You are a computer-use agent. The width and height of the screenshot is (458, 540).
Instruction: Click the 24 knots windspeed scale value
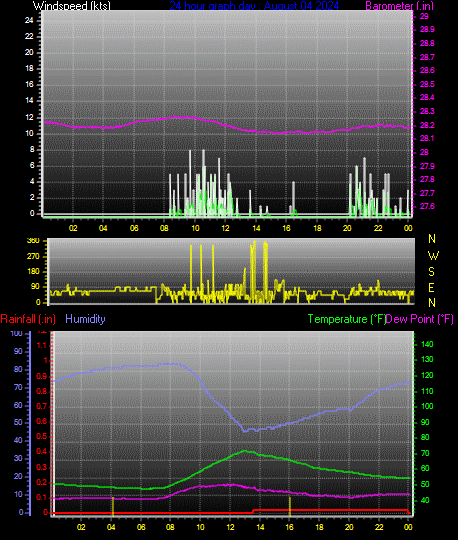(x=29, y=20)
